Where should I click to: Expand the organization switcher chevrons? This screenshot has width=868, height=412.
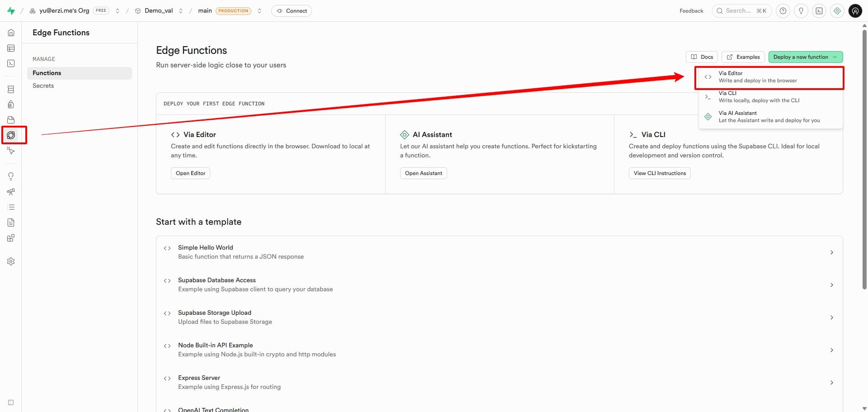click(x=118, y=11)
